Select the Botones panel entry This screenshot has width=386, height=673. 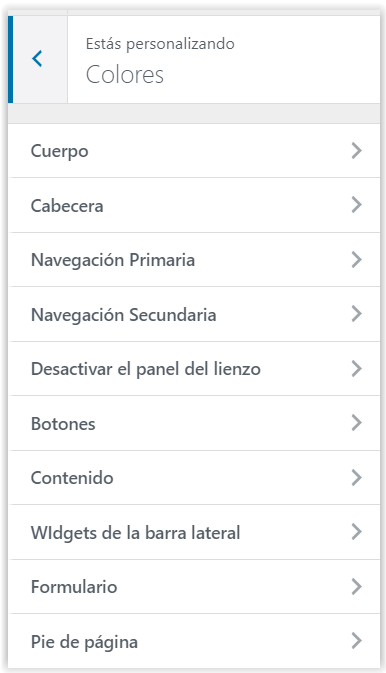pyautogui.click(x=195, y=423)
